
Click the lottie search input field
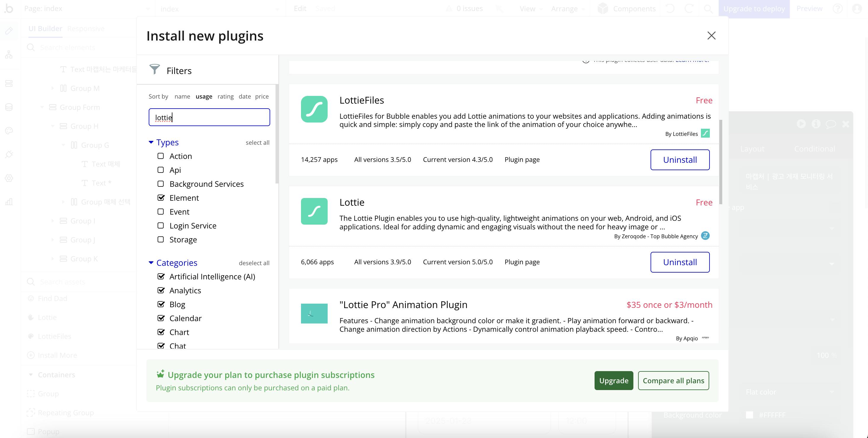click(x=209, y=117)
